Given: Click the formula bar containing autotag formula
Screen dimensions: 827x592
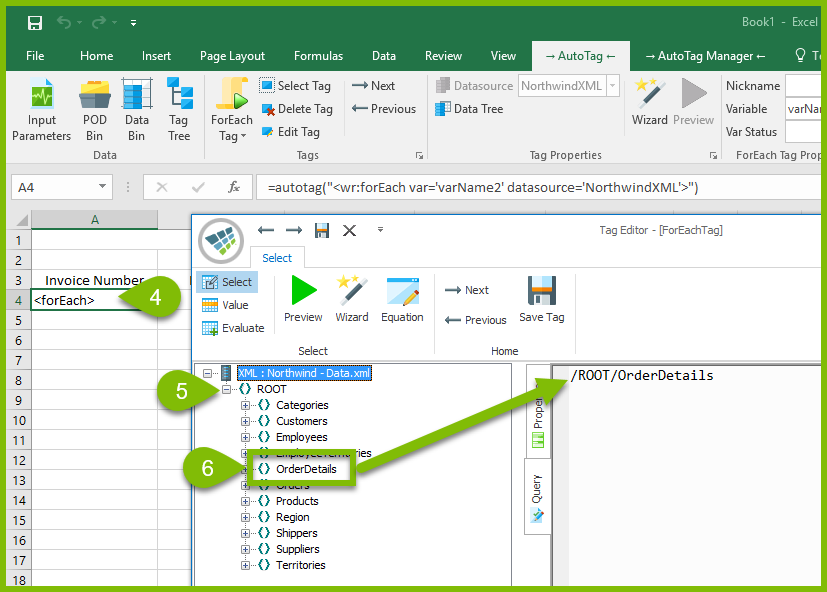Looking at the screenshot, I should 538,187.
